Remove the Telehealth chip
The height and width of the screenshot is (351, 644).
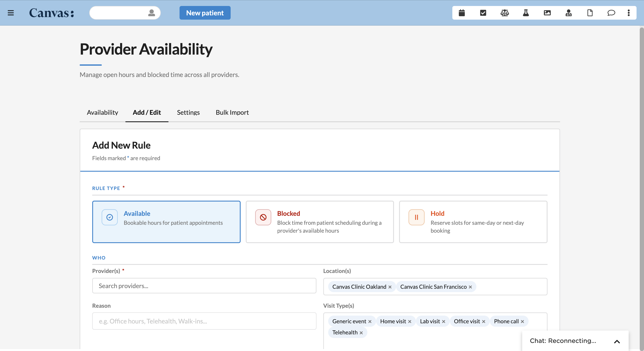point(361,333)
